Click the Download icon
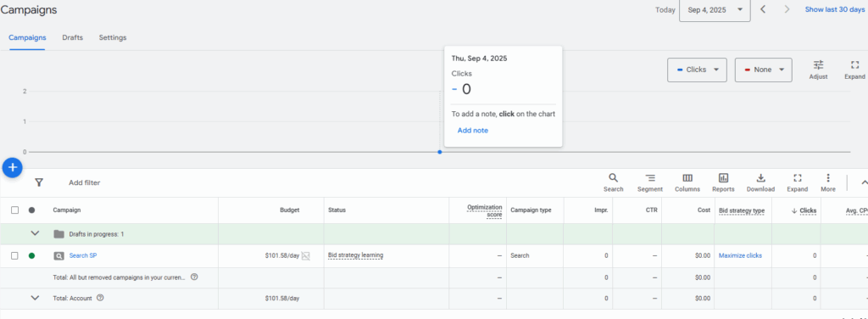868x319 pixels. click(x=760, y=182)
